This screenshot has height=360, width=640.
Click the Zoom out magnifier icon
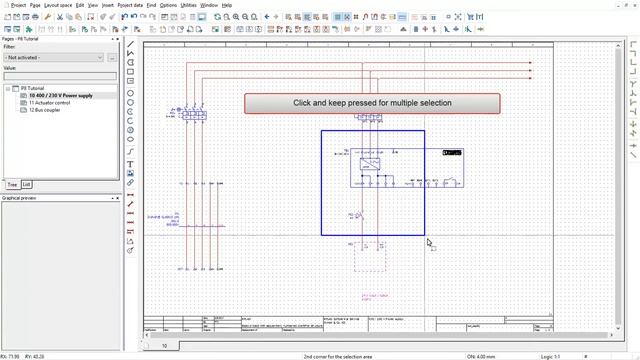click(x=245, y=17)
